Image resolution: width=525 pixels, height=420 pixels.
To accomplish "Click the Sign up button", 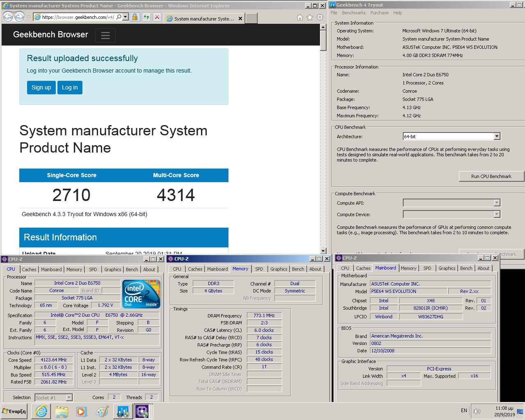I will [x=41, y=87].
